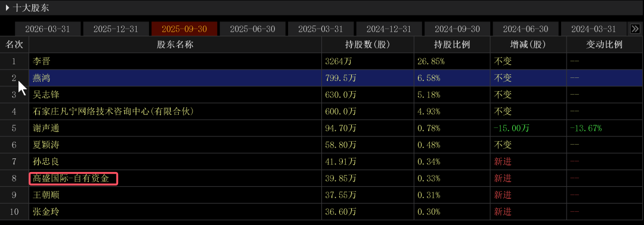Click the 36.60万 holding value

[x=340, y=212]
